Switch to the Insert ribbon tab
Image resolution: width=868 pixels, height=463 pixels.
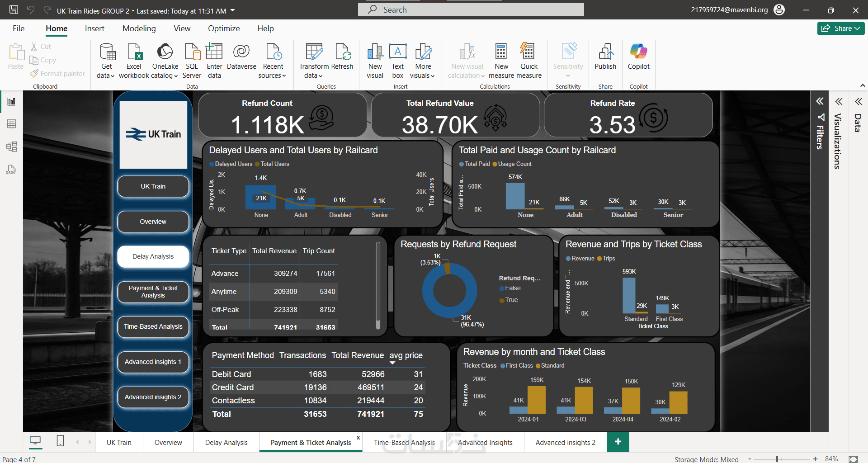click(94, 28)
